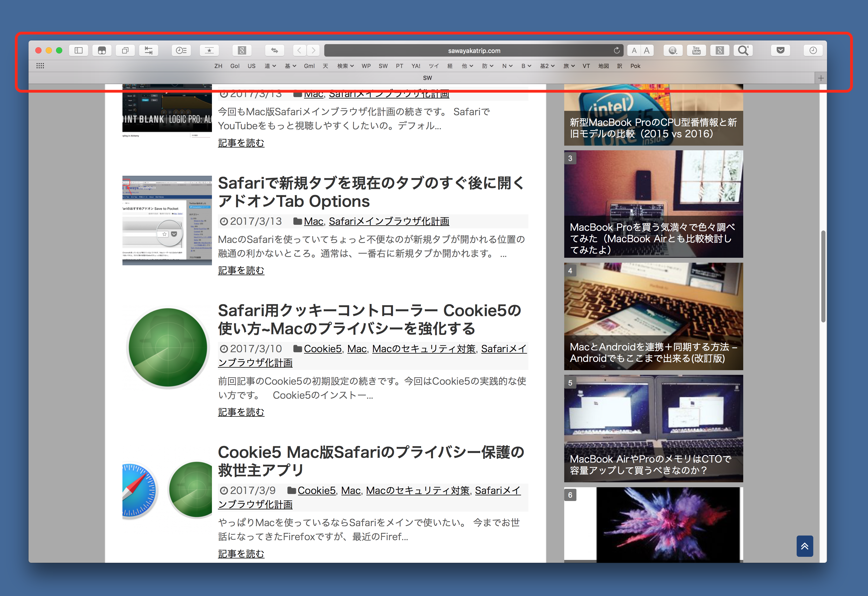Expand the B bookmarks folder
868x596 pixels.
tap(526, 66)
